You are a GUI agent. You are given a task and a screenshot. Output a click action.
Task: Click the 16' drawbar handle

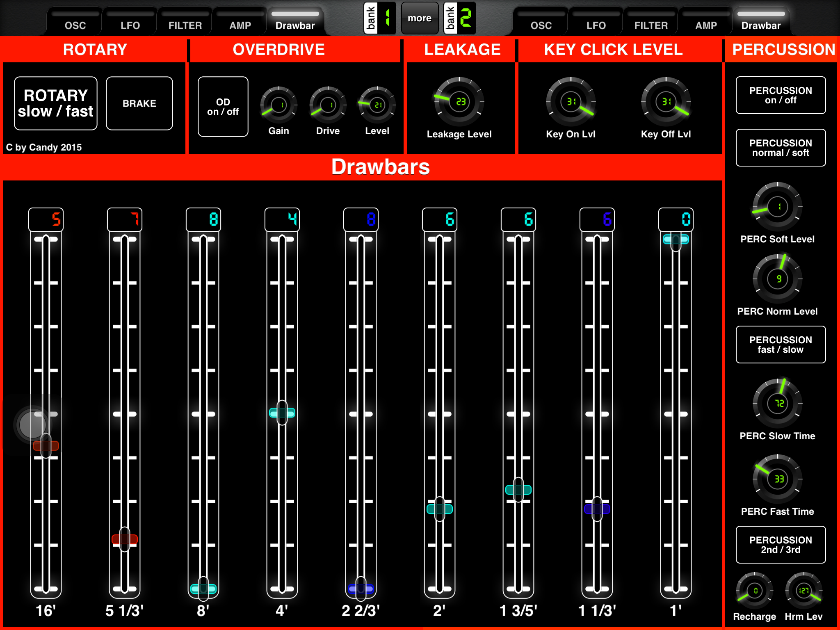point(46,445)
